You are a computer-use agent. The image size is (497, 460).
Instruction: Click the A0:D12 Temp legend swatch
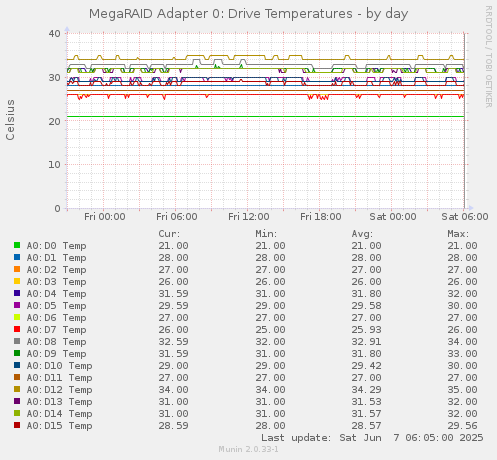pos(17,389)
